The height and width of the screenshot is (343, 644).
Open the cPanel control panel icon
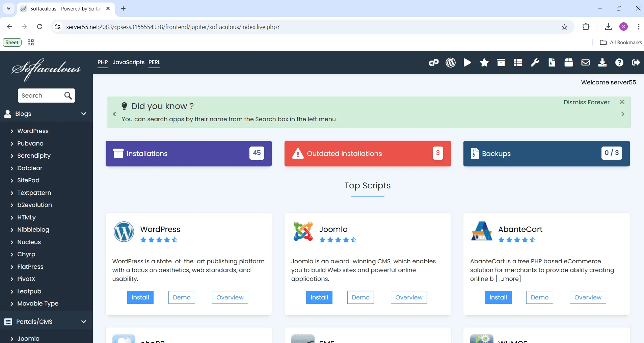tap(433, 62)
